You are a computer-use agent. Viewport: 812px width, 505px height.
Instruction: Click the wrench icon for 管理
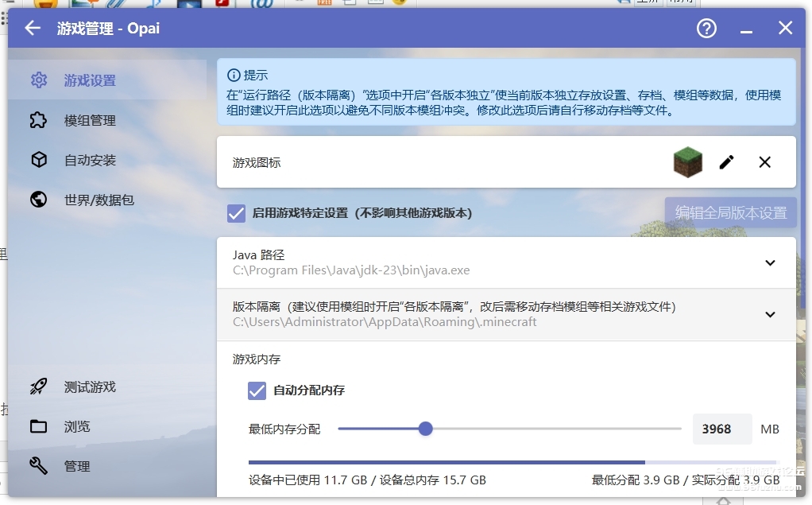point(38,466)
